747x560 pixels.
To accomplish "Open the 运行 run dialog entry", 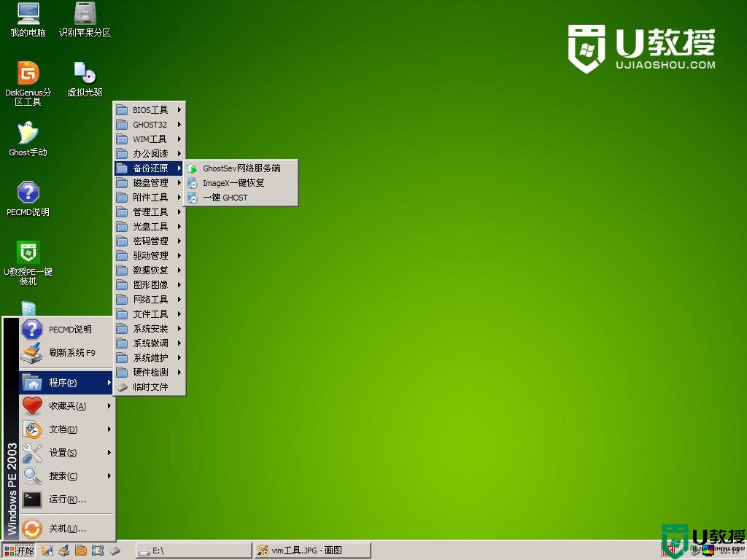I will pos(67,499).
